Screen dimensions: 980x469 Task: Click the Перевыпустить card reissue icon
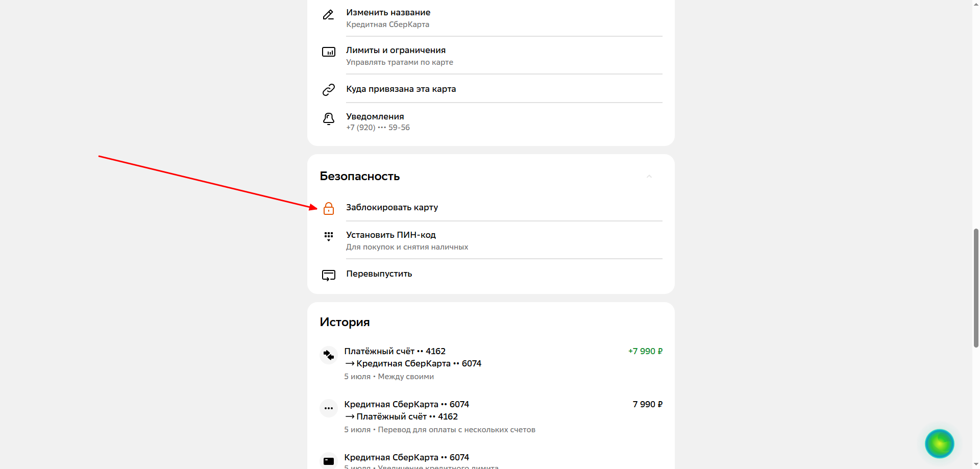point(329,276)
